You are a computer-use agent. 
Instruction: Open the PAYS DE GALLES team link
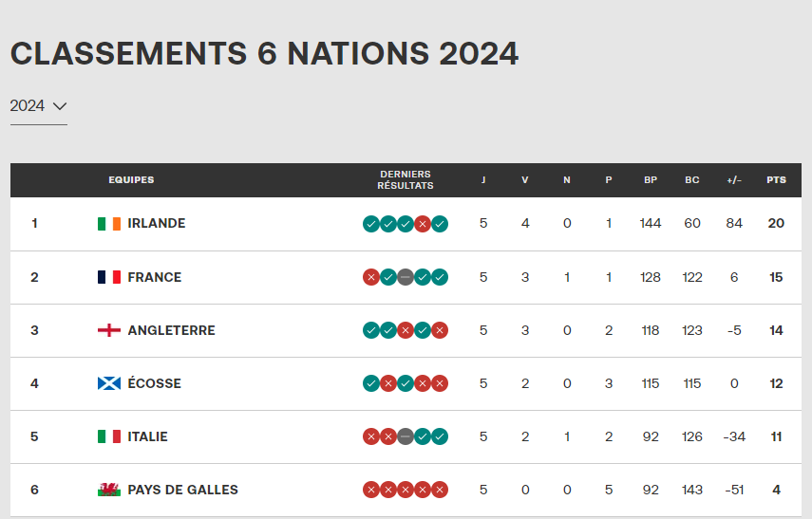coord(182,490)
